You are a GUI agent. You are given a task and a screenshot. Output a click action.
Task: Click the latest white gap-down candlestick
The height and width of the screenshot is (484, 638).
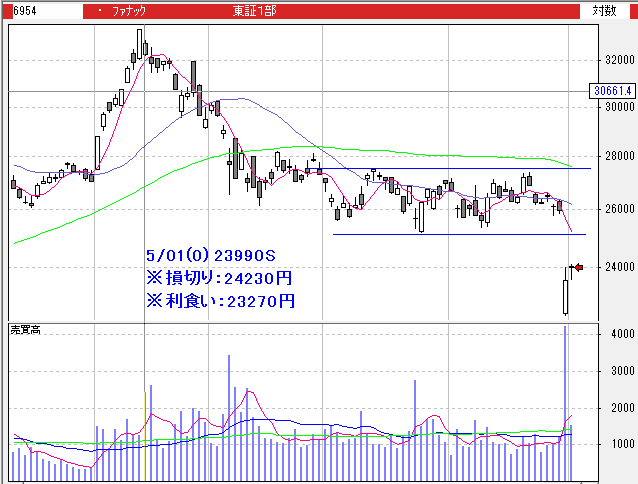(x=566, y=296)
